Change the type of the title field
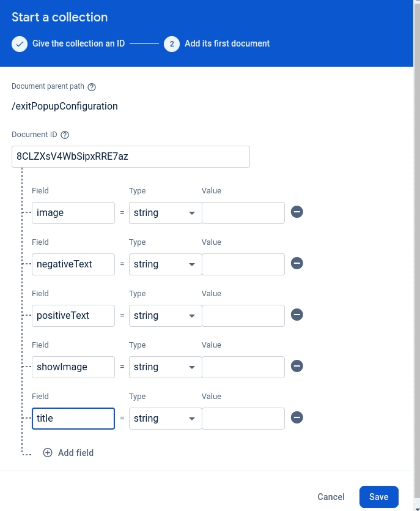 click(165, 419)
